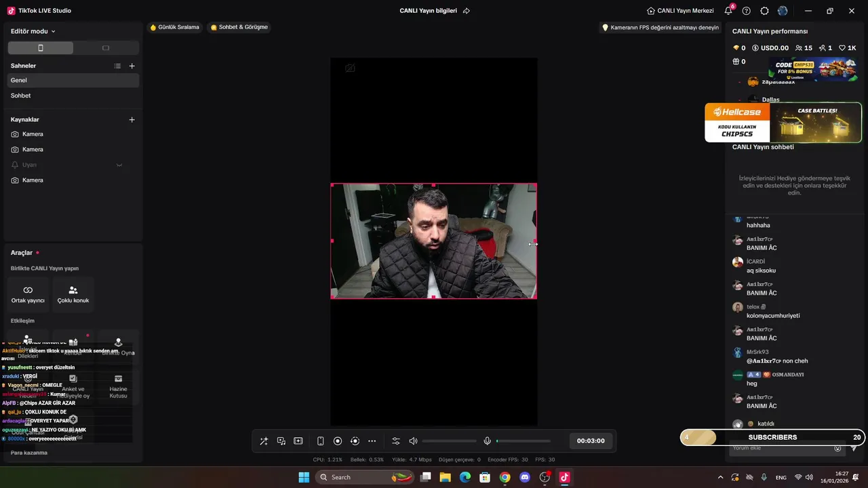Click the likes heart count 1K
Screen dimensions: 868x488
(848, 48)
